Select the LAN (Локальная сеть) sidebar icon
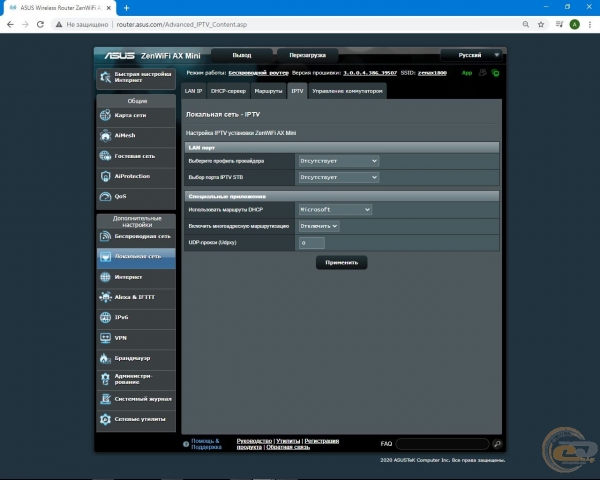600x480 pixels. pos(105,256)
